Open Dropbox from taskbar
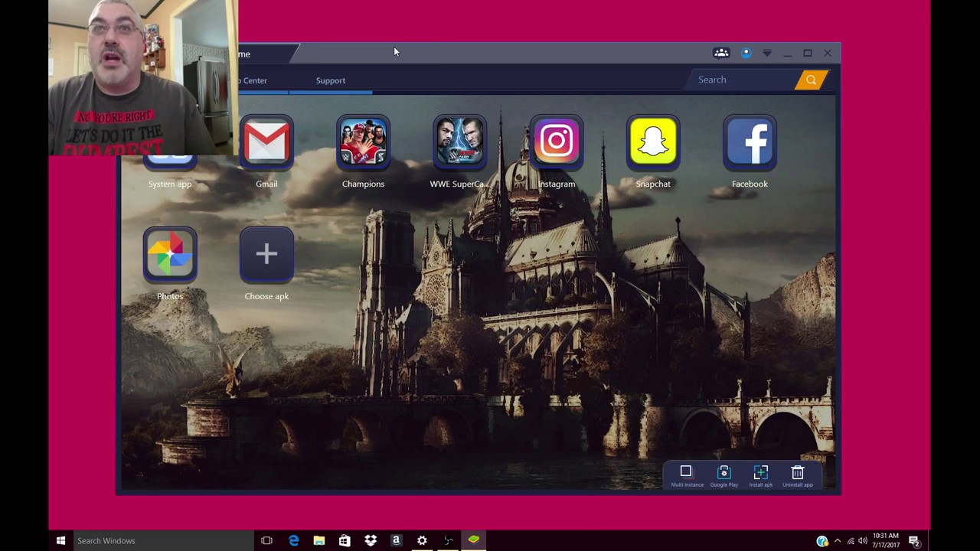The height and width of the screenshot is (551, 980). (371, 540)
